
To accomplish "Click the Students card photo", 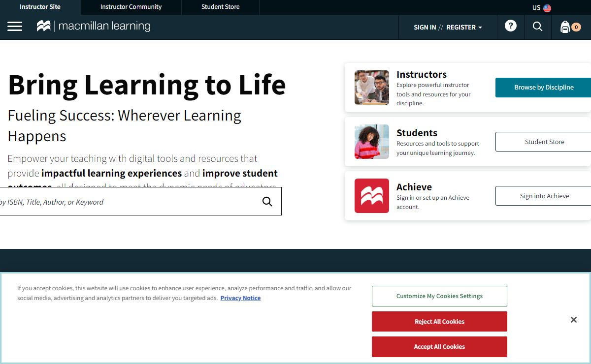I will (372, 142).
